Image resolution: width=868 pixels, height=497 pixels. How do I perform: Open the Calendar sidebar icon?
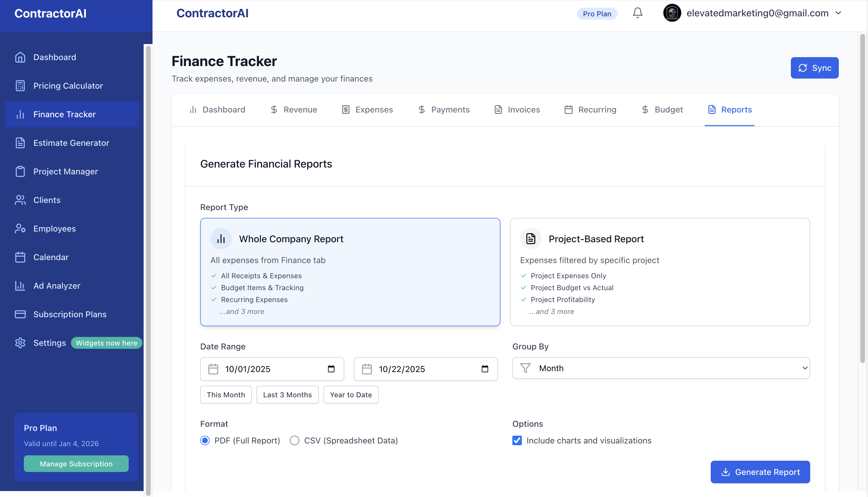click(20, 257)
